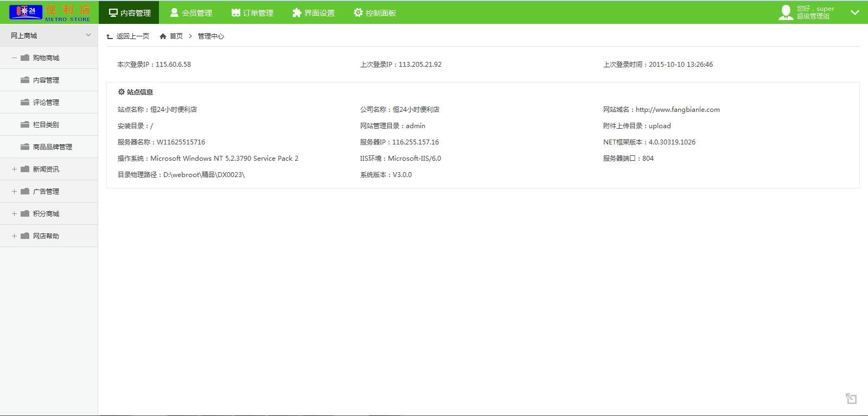This screenshot has height=416, width=868.
Task: Click the .NET version 4.0.30319.1026
Action: pyautogui.click(x=672, y=142)
